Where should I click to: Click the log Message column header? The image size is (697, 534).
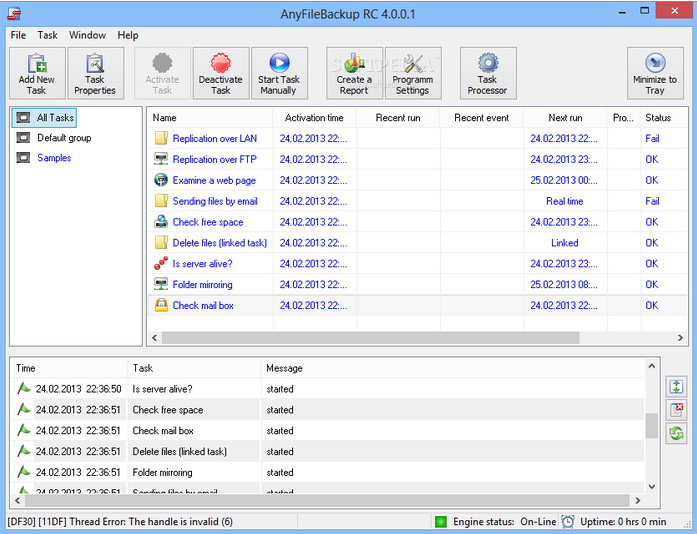click(x=453, y=368)
